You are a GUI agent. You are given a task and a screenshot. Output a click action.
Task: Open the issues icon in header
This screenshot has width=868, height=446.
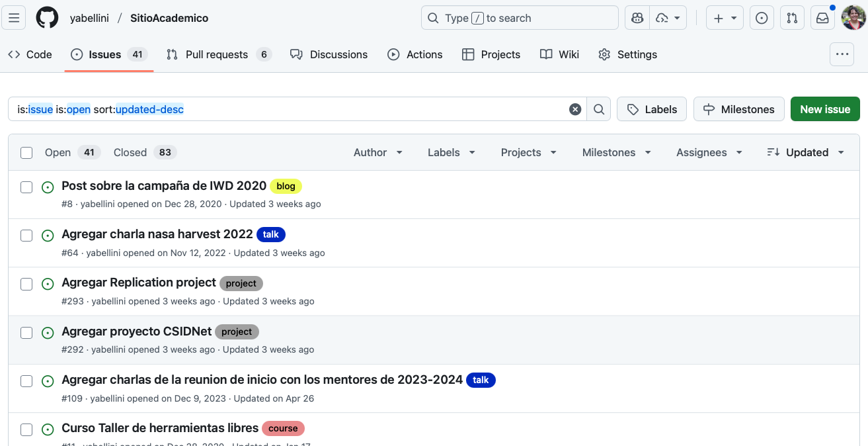pos(762,18)
